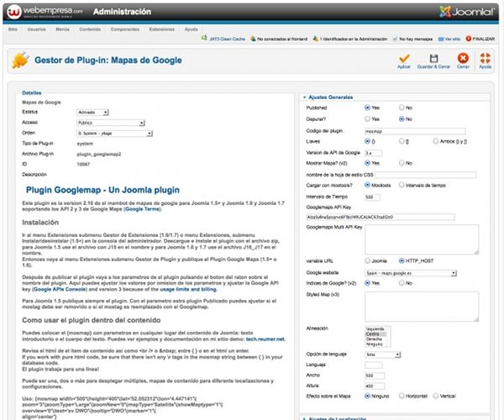This screenshot has height=420, width=504.
Task: Open the Orden dropdown
Action: (114, 134)
